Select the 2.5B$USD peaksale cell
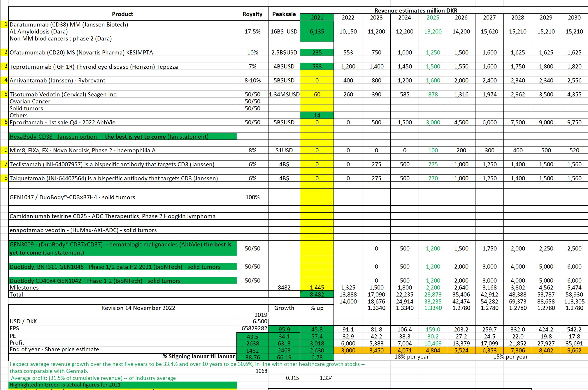This screenshot has width=588, height=390. coord(284,52)
